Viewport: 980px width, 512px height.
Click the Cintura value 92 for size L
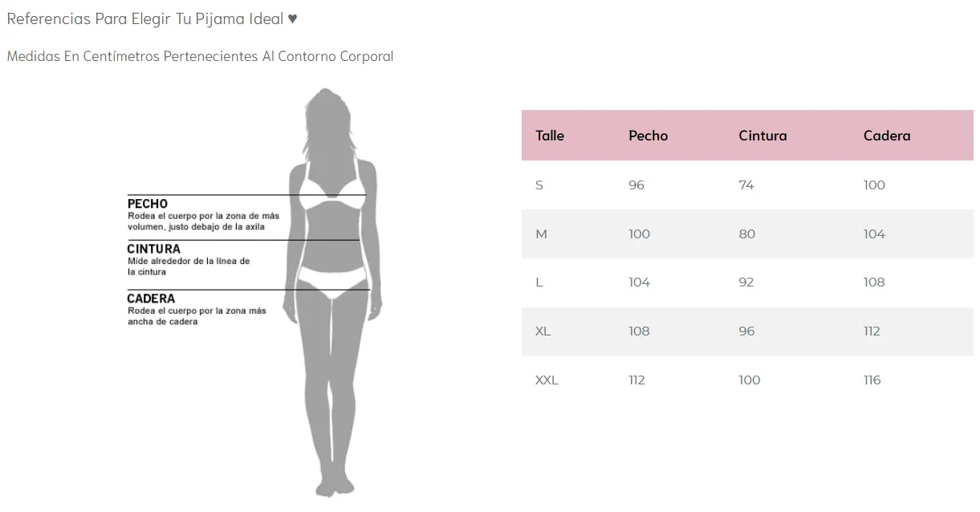(x=746, y=282)
